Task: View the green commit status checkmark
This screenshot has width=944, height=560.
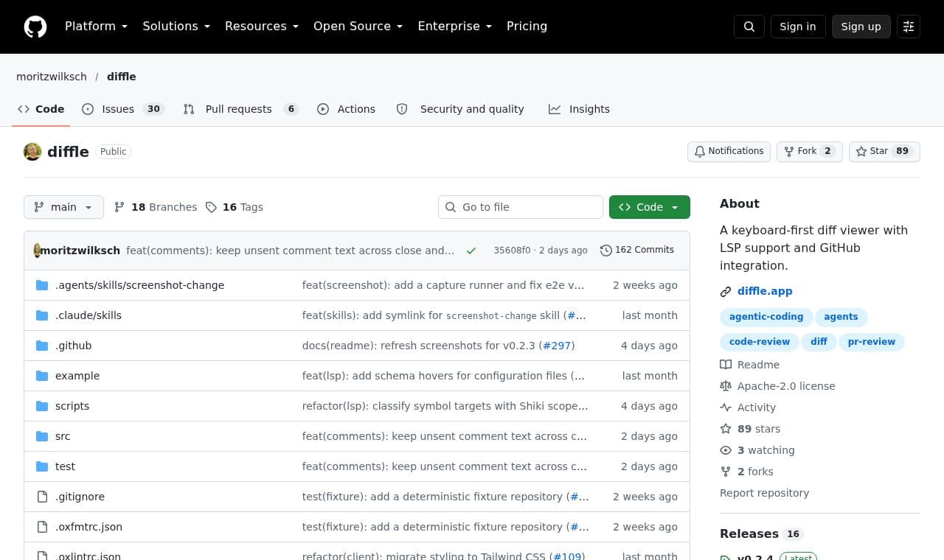Action: point(471,251)
